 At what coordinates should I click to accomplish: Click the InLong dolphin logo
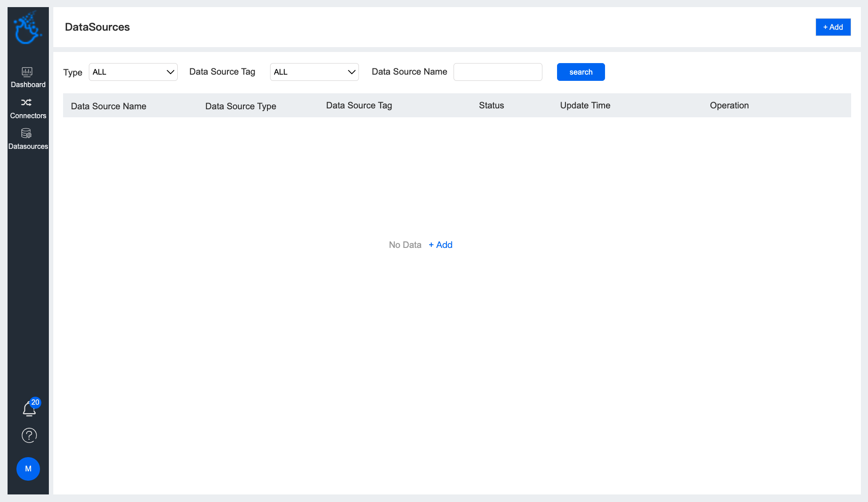(28, 28)
